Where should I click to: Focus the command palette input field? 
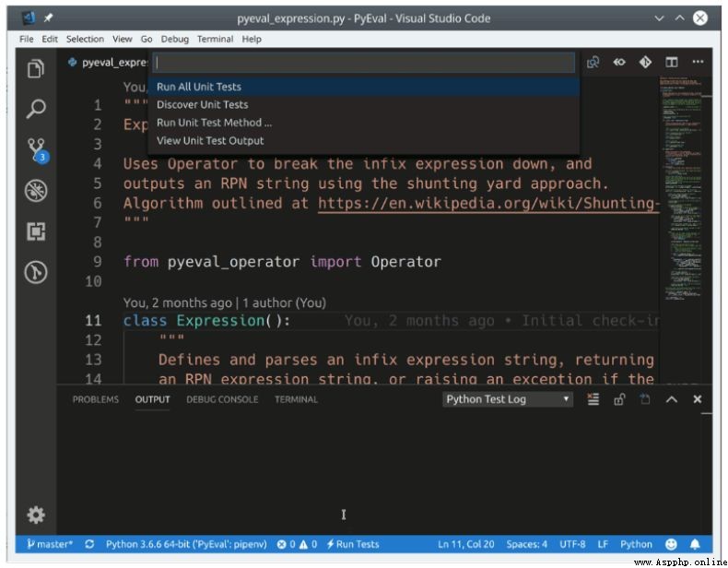[x=364, y=63]
